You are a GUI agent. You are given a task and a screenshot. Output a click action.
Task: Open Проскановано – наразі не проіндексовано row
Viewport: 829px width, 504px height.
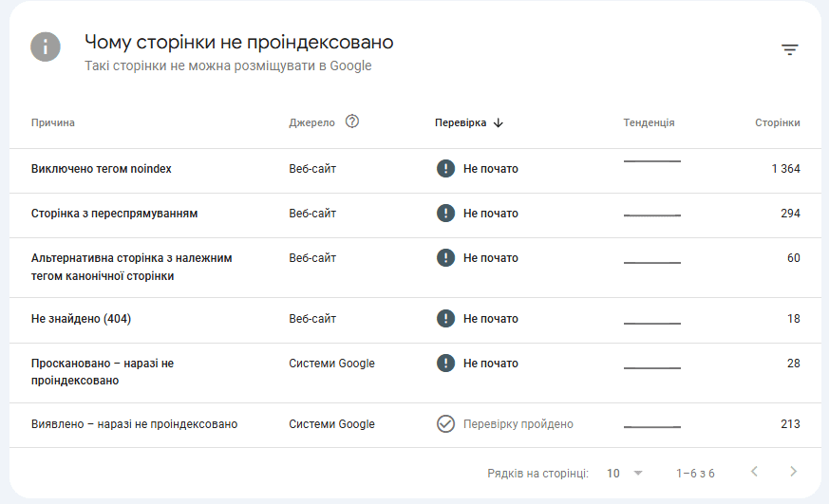(103, 372)
